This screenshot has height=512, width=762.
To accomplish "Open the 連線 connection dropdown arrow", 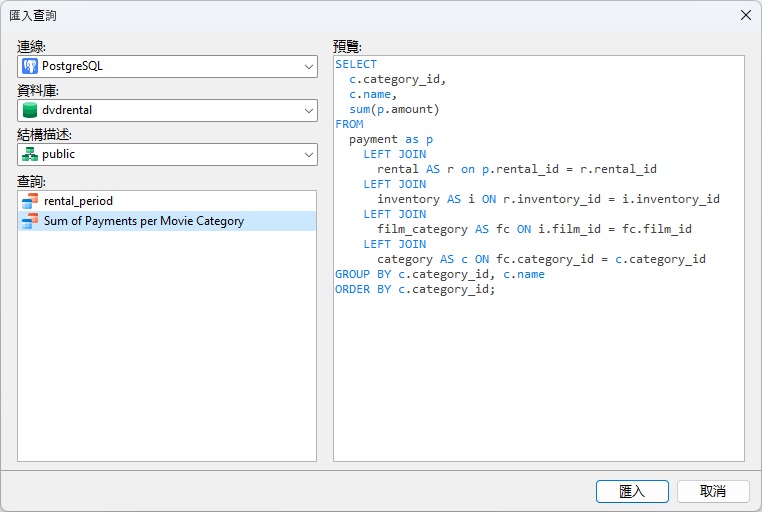I will point(309,67).
